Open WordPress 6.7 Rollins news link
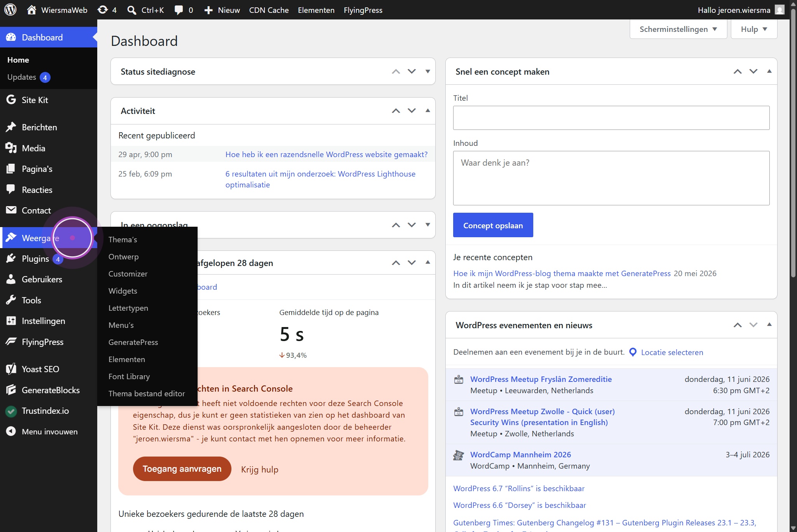Viewport: 797px width, 532px height. [519, 488]
